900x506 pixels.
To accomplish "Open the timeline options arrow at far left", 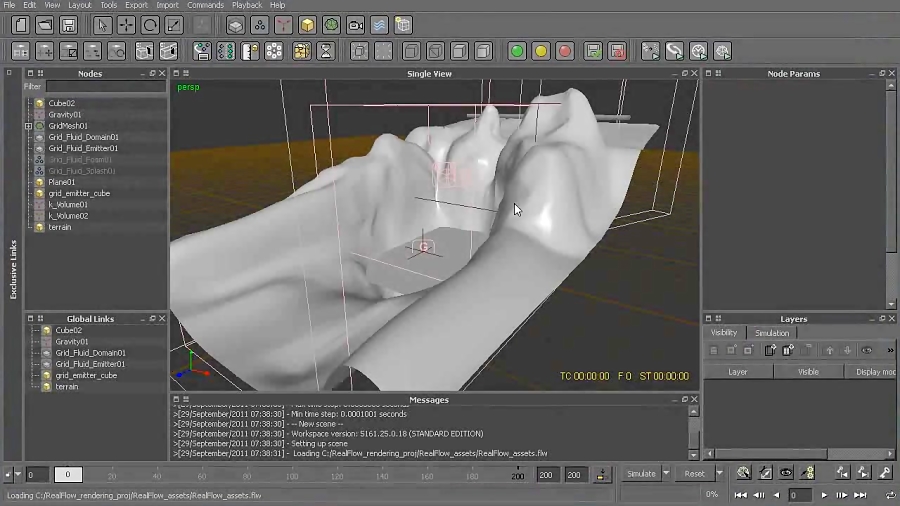I will tap(18, 474).
